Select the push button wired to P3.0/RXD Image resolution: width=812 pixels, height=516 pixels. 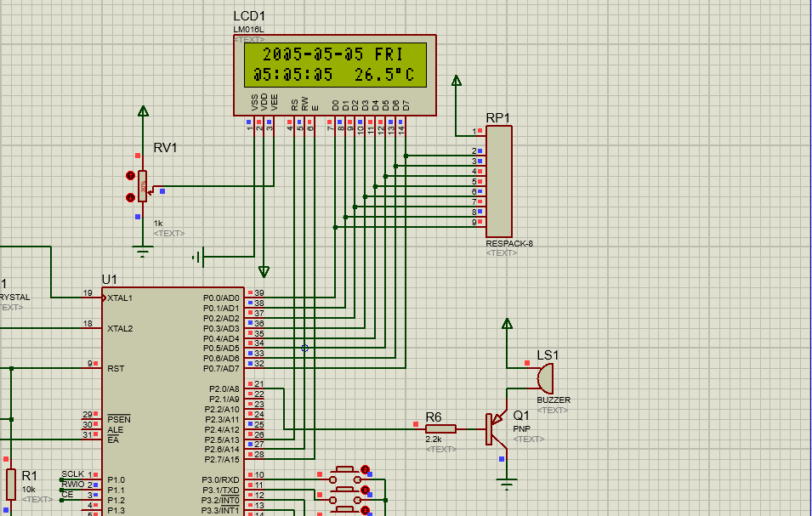click(x=345, y=476)
